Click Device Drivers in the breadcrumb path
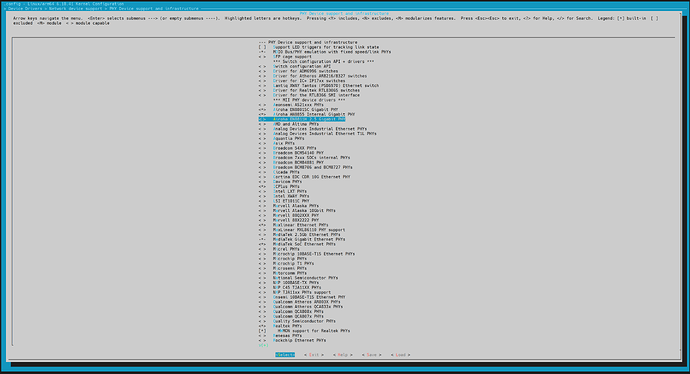The image size is (690, 374). click(x=25, y=8)
